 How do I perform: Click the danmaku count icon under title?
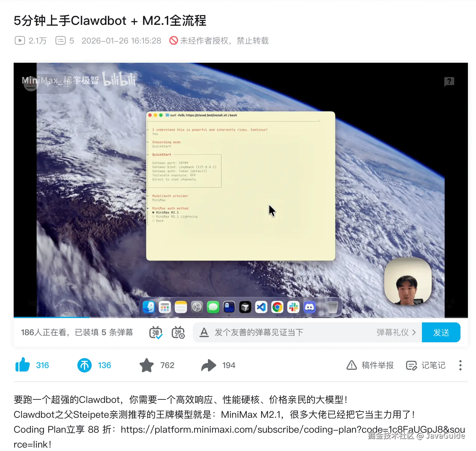click(61, 41)
